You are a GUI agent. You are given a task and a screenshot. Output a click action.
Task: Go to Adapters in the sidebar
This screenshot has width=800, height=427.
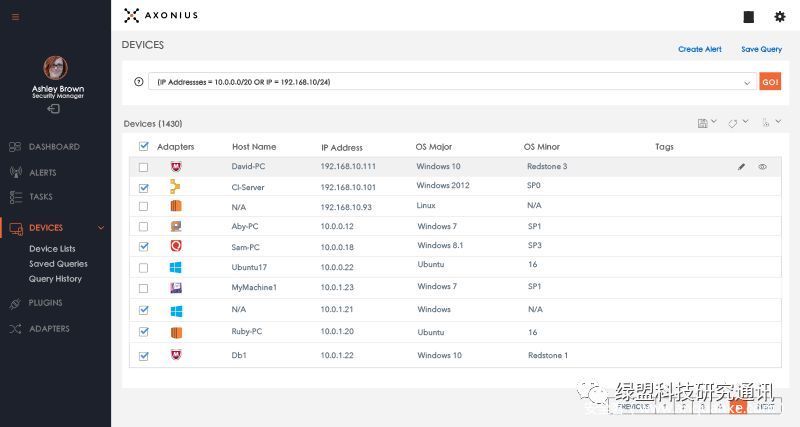tap(49, 329)
